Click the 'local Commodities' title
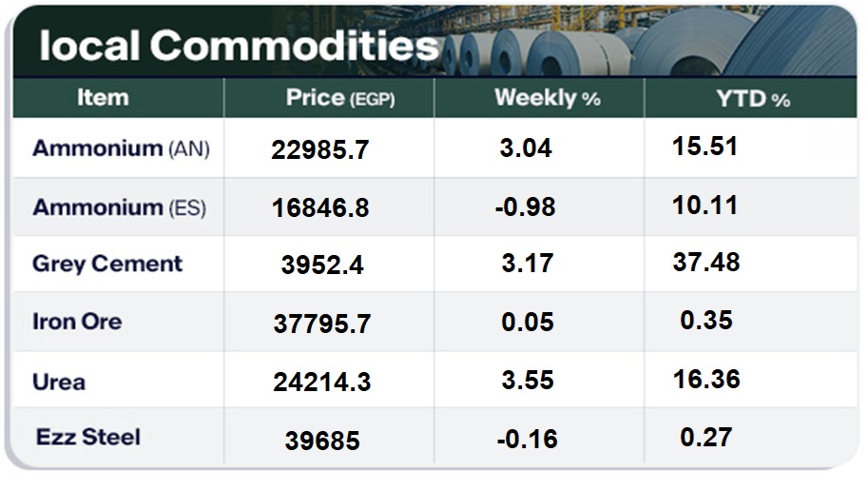Viewport: 868px width, 491px height. [x=239, y=45]
